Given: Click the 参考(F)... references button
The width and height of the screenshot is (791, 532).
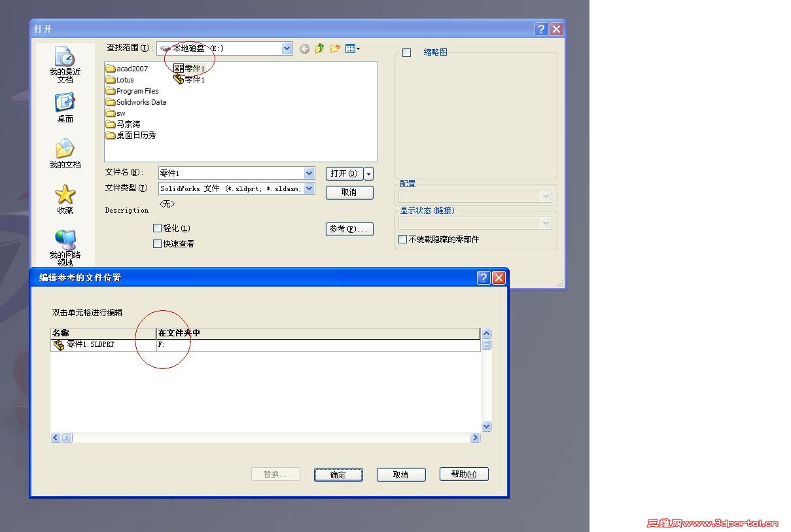Looking at the screenshot, I should pos(349,229).
